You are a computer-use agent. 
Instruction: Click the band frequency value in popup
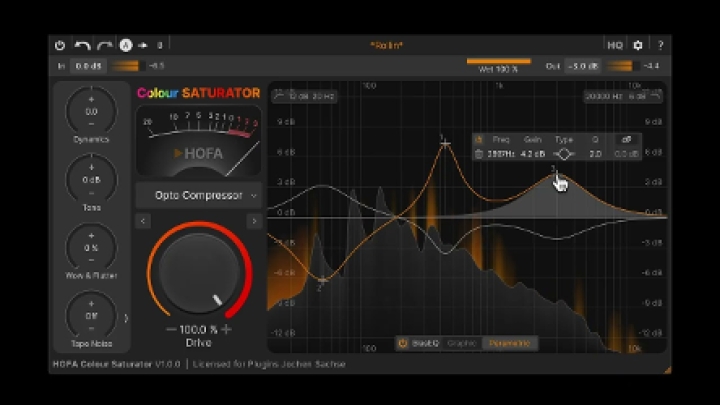(501, 154)
